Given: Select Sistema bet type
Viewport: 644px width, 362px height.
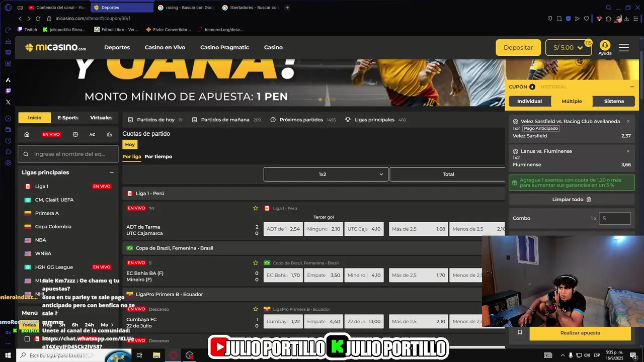Looking at the screenshot, I should tap(614, 101).
